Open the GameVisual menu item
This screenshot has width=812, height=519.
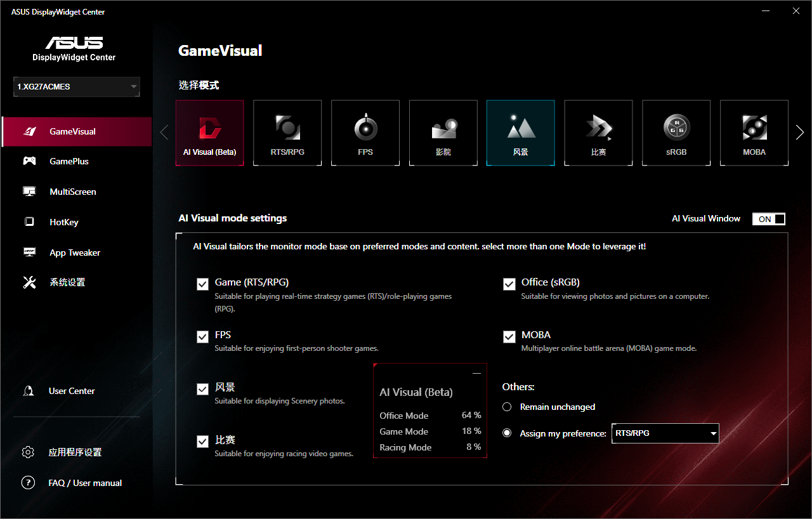click(77, 131)
